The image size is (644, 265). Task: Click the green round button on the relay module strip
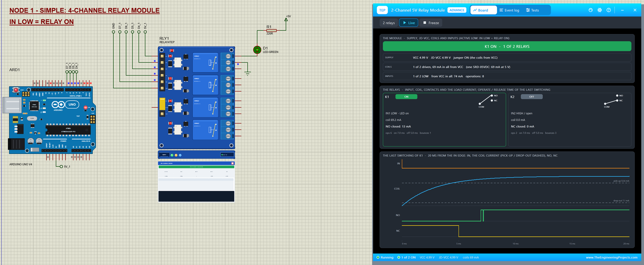tap(172, 155)
